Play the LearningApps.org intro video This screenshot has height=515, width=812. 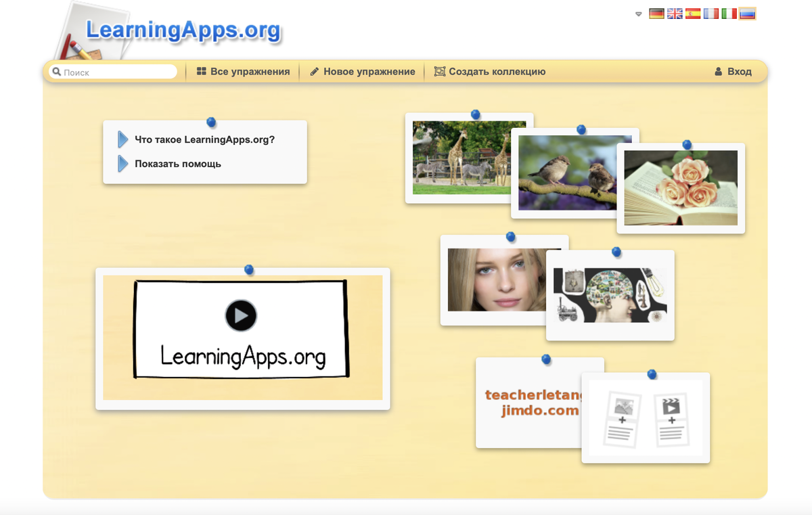click(241, 315)
